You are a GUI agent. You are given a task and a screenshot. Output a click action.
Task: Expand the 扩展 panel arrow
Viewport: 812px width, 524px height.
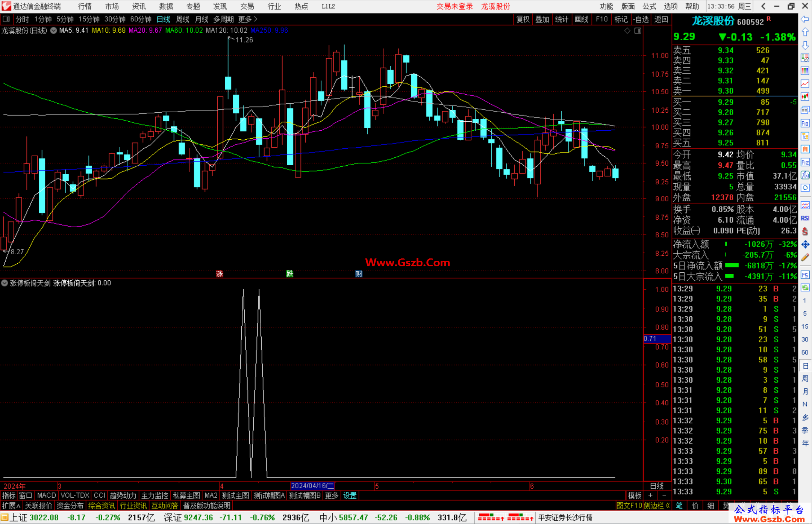click(x=11, y=506)
